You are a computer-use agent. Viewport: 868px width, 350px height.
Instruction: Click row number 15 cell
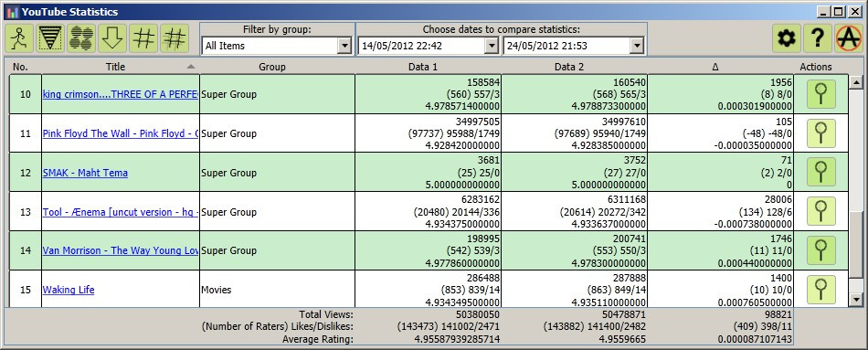pyautogui.click(x=26, y=290)
